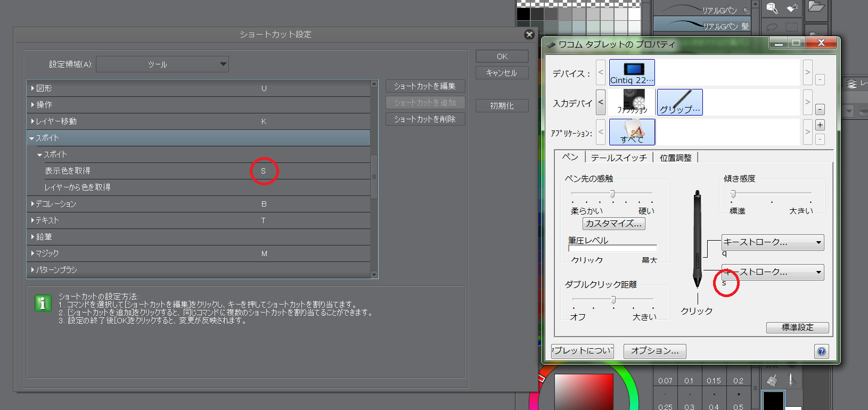
Task: Add an application with the plus button
Action: pos(820,125)
